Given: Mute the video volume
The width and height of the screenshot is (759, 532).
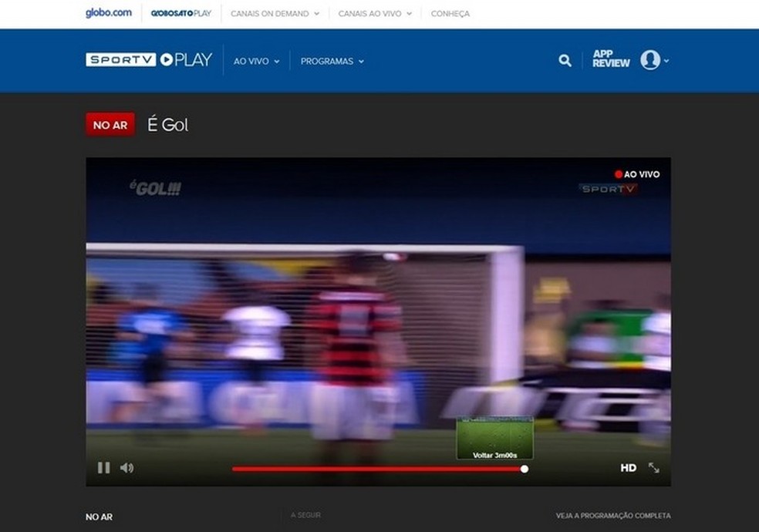Looking at the screenshot, I should pyautogui.click(x=126, y=467).
